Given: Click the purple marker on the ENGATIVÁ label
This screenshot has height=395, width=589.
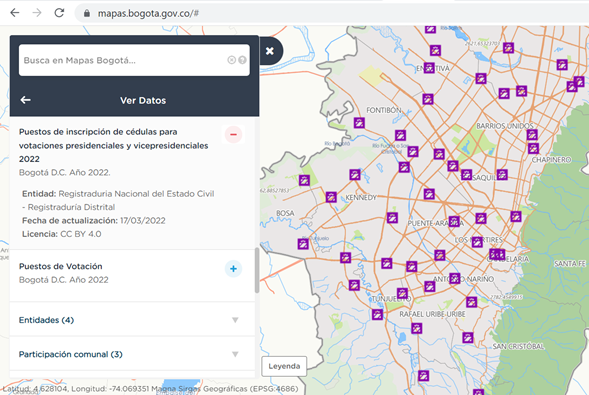Looking at the screenshot, I should click(429, 68).
